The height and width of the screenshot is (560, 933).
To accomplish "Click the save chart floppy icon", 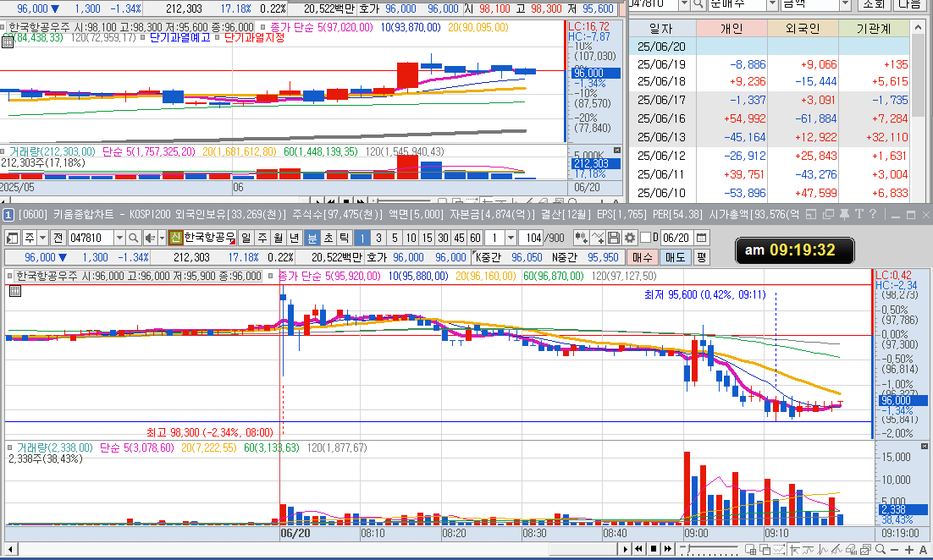I will coord(614,238).
